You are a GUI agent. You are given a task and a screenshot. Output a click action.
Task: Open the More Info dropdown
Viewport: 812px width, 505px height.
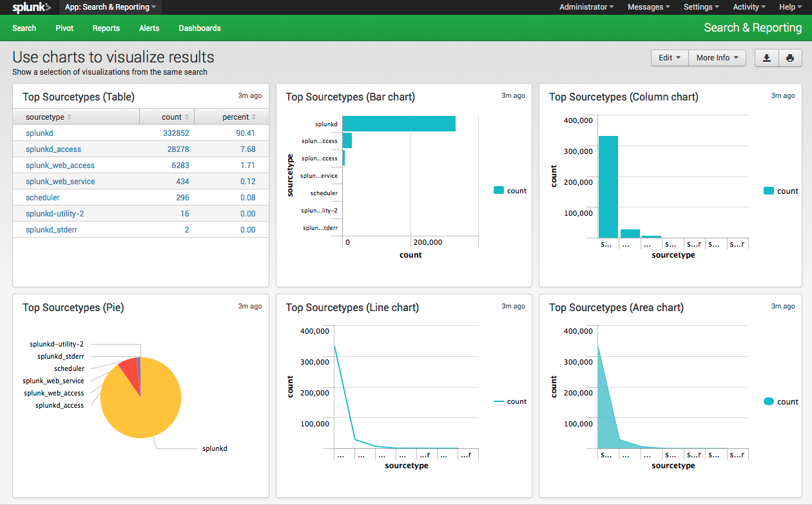717,58
